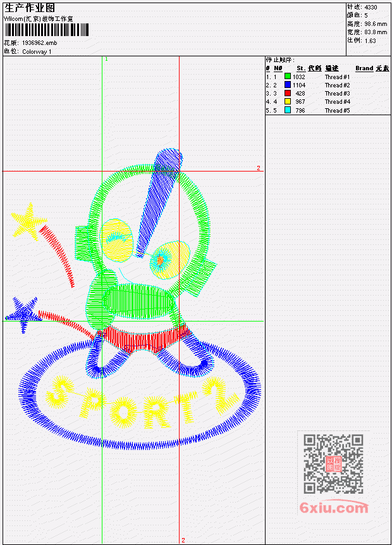Click the stitch count value '4330'

pyautogui.click(x=371, y=8)
